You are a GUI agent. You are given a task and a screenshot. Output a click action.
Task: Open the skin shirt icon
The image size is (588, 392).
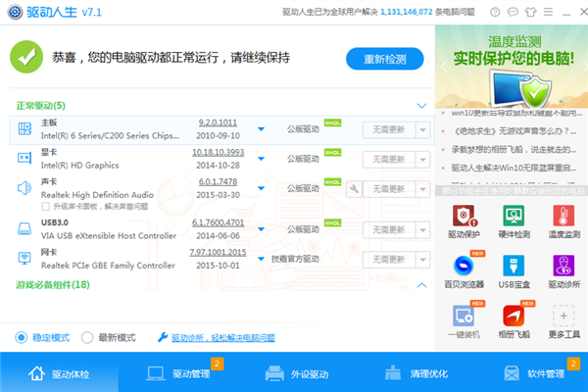pos(530,12)
